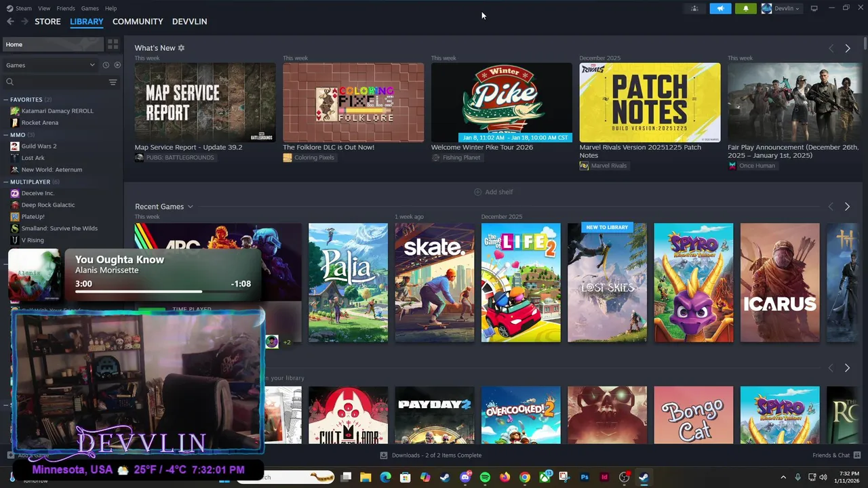Screen dimensions: 868x488
Task: Open advanced filter options in library search
Action: (113, 82)
